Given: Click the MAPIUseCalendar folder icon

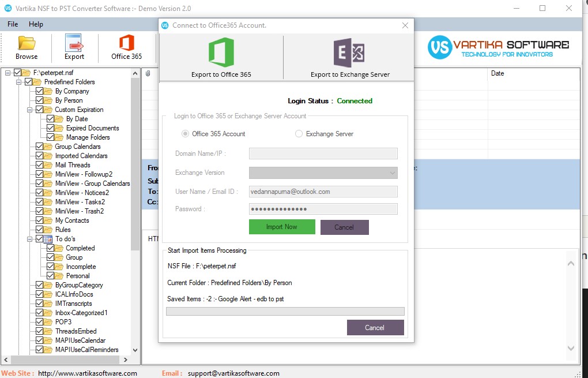Looking at the screenshot, I should tap(48, 340).
